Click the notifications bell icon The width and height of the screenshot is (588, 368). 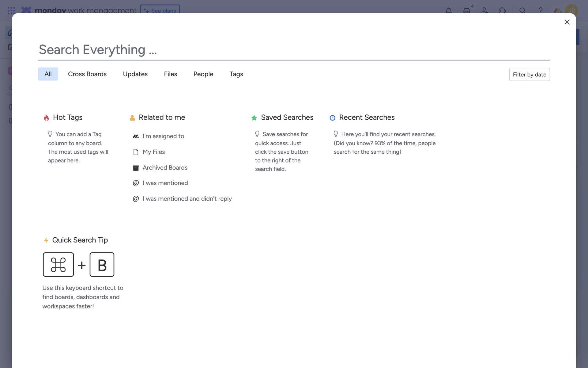449,10
